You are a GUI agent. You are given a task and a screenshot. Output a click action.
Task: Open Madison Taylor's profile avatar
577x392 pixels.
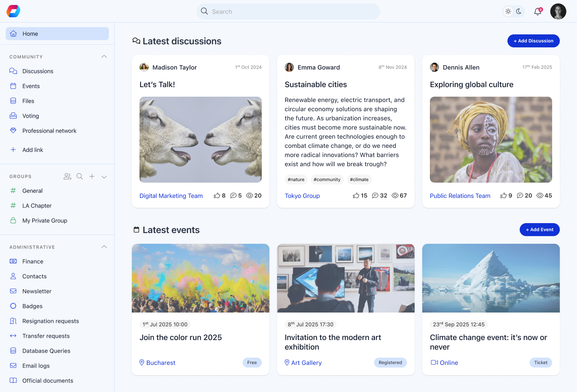(144, 67)
